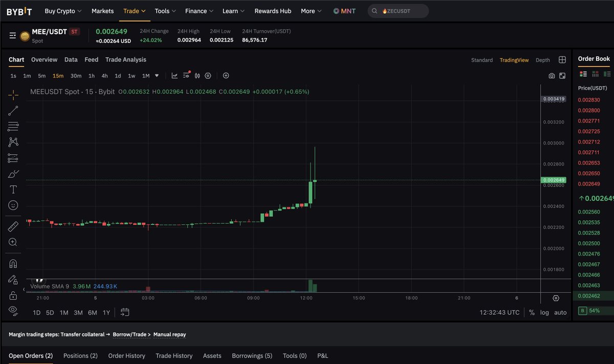614x364 pixels.
Task: Select the XABCD pattern tool
Action: (x=13, y=142)
